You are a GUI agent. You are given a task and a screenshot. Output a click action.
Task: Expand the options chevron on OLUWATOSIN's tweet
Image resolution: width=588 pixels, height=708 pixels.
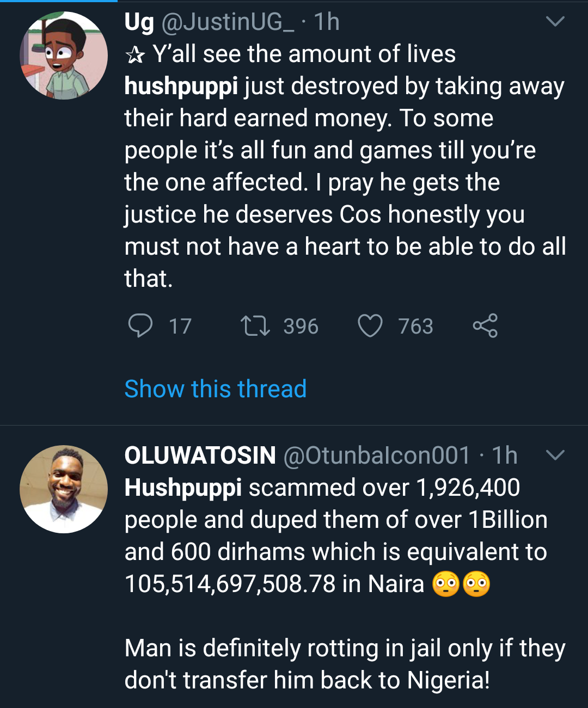pos(555,455)
